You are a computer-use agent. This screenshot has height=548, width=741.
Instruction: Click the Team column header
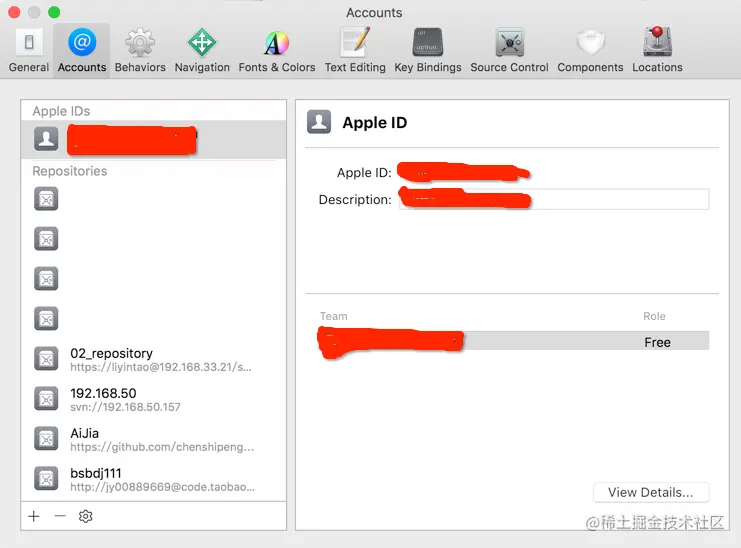tap(334, 316)
